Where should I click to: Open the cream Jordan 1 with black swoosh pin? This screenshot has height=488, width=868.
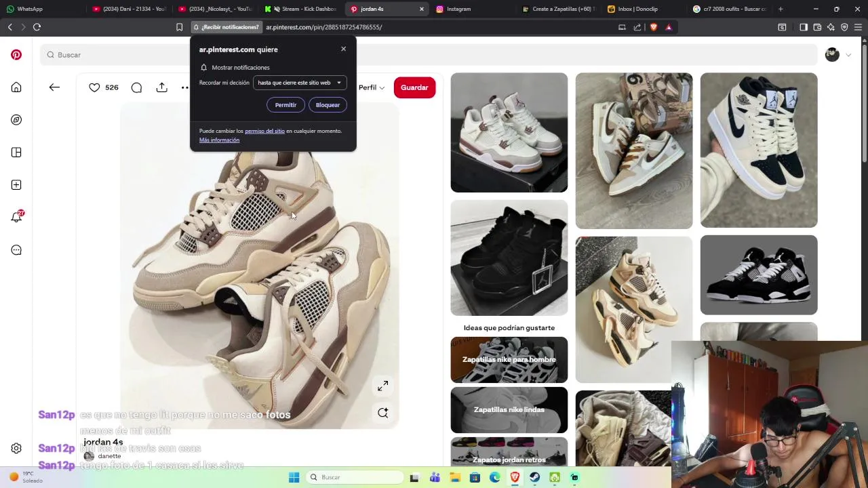click(759, 150)
